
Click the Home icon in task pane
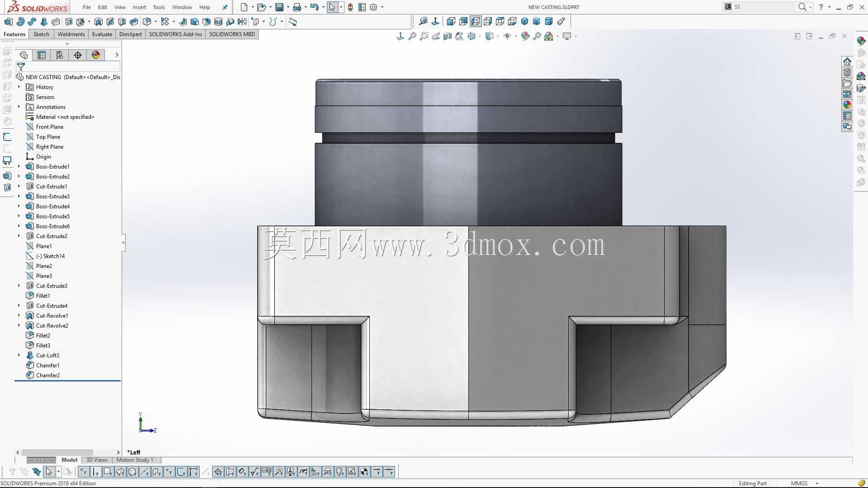pyautogui.click(x=847, y=61)
